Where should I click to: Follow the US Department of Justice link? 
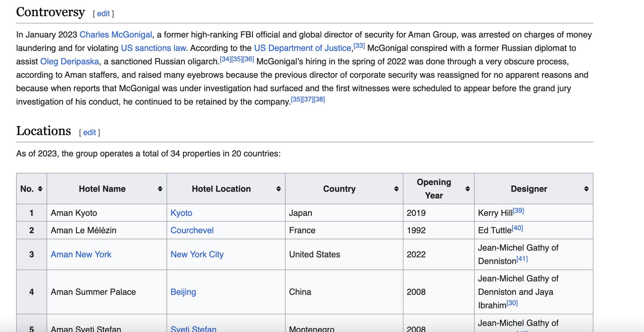click(303, 48)
